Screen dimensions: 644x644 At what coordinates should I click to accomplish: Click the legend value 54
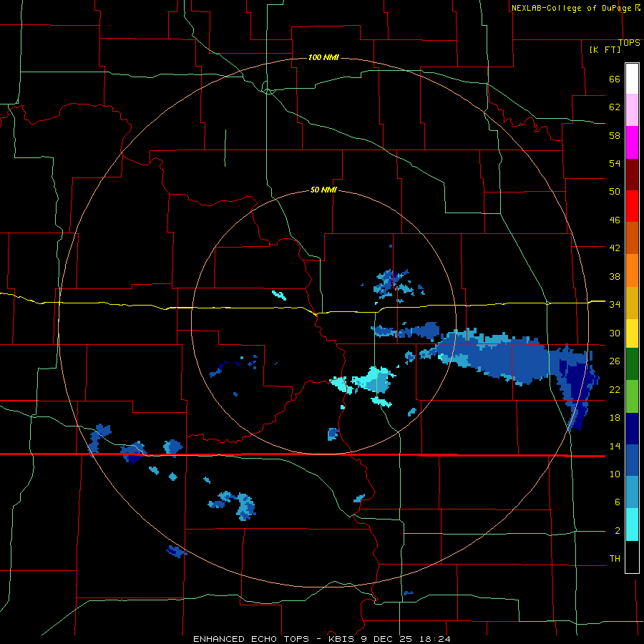pyautogui.click(x=615, y=163)
